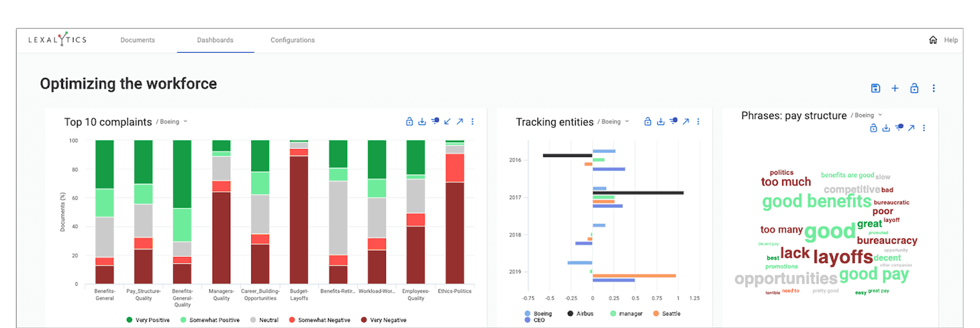Open filter icon on Phrases pay structure widget

[899, 128]
